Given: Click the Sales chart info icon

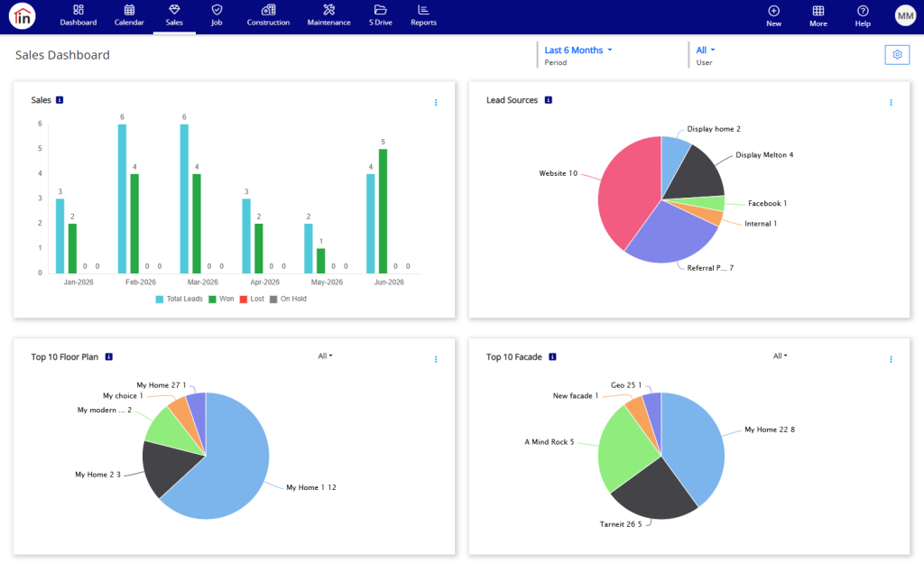Looking at the screenshot, I should coord(60,100).
